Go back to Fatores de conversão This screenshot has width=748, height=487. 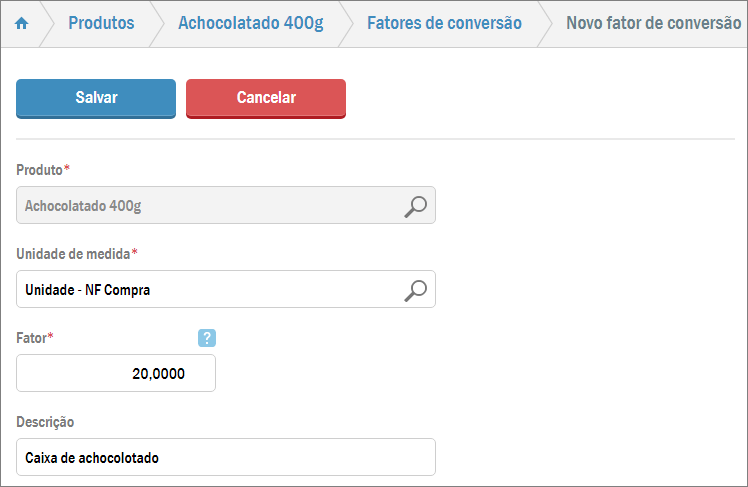pos(444,23)
